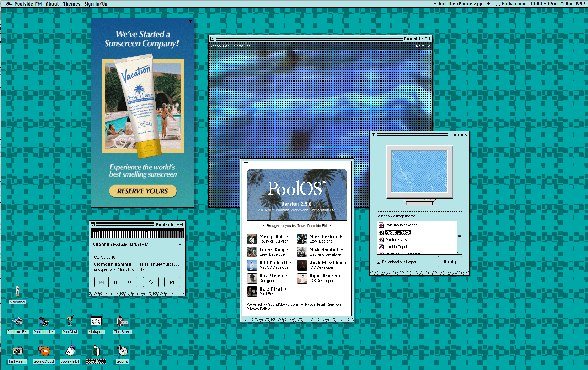Image resolution: width=588 pixels, height=370 pixels.
Task: Close the Themes window
Action: [x=373, y=135]
